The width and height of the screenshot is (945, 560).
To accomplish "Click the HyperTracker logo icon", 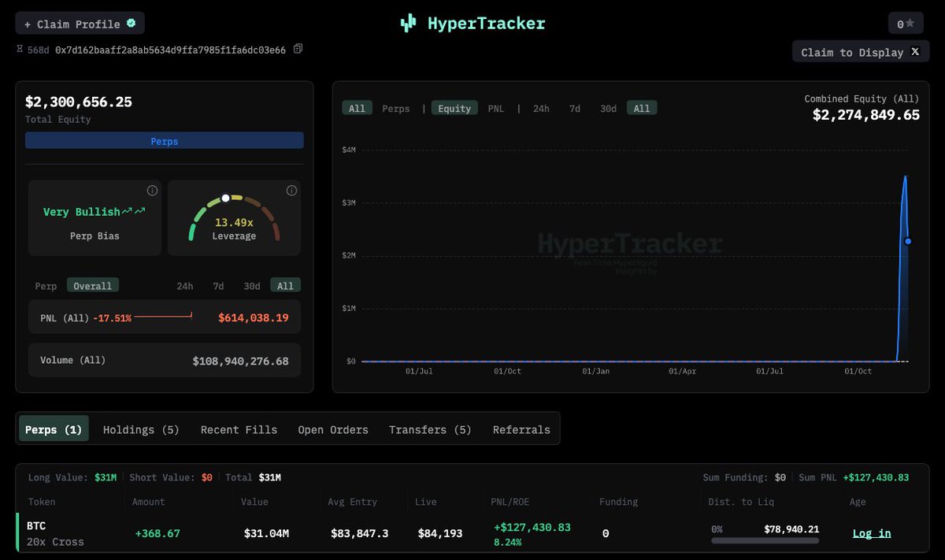I will [x=408, y=23].
